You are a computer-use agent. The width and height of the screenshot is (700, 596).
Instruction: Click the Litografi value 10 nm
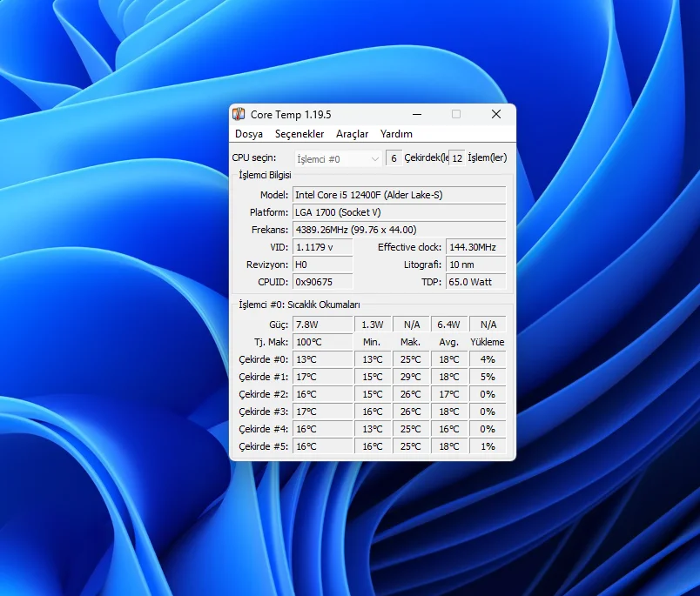point(476,265)
